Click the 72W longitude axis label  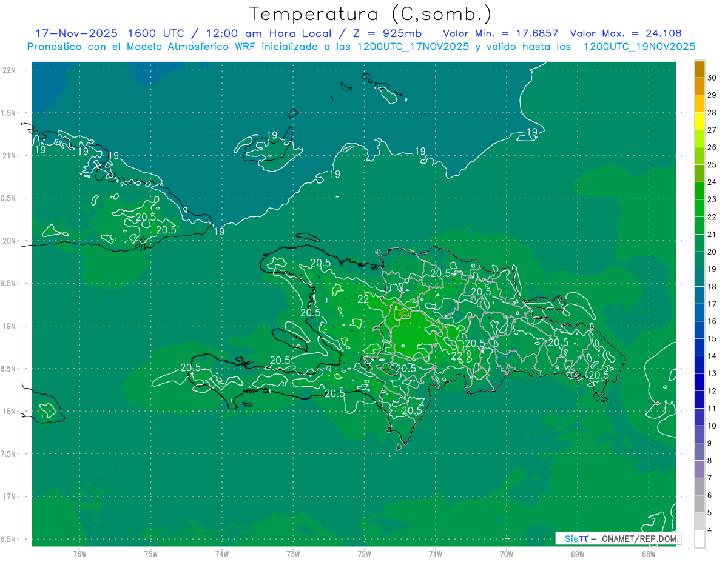(x=364, y=554)
